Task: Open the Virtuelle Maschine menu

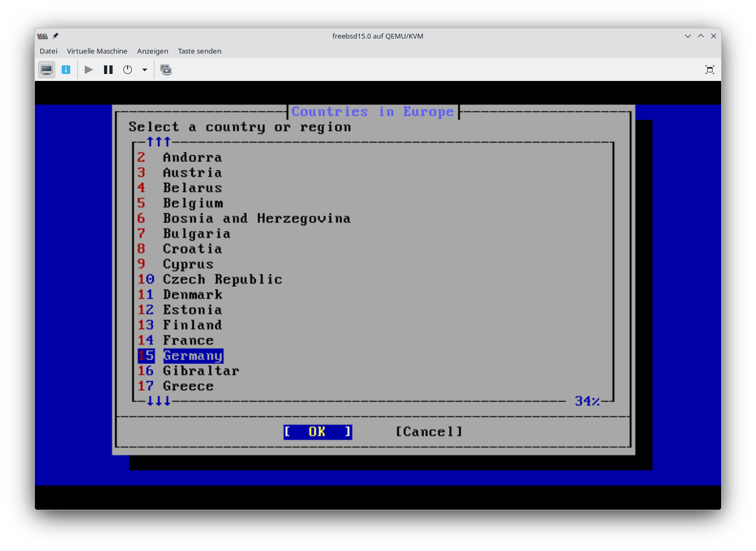Action: click(x=97, y=51)
